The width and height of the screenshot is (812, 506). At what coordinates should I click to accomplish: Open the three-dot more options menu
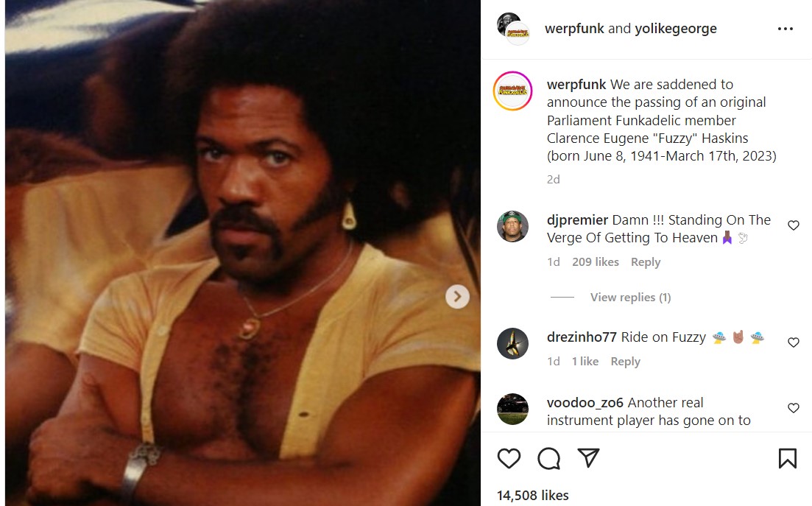pyautogui.click(x=785, y=29)
